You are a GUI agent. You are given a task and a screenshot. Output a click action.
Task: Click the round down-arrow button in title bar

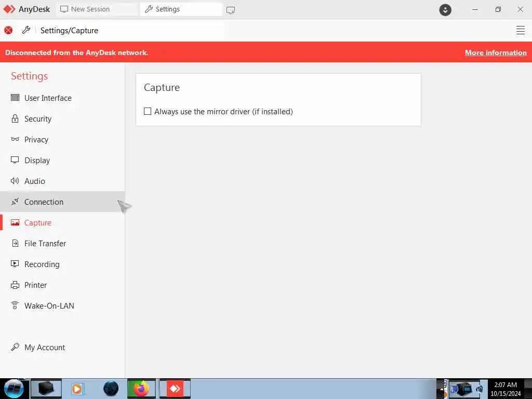click(x=445, y=10)
